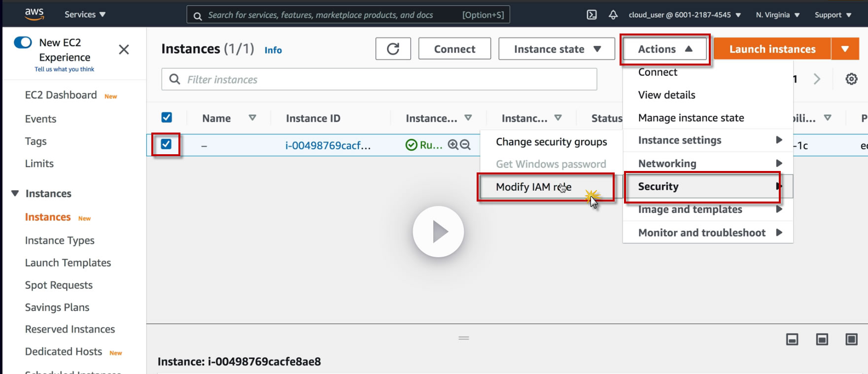Open the i-00498769cacf instance ID link
Screen dimensions: 868x374
[x=328, y=145]
